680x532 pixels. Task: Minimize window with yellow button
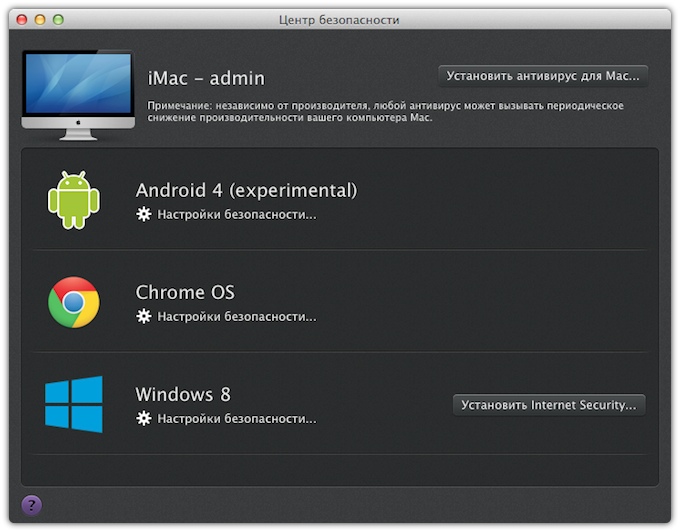(40, 20)
